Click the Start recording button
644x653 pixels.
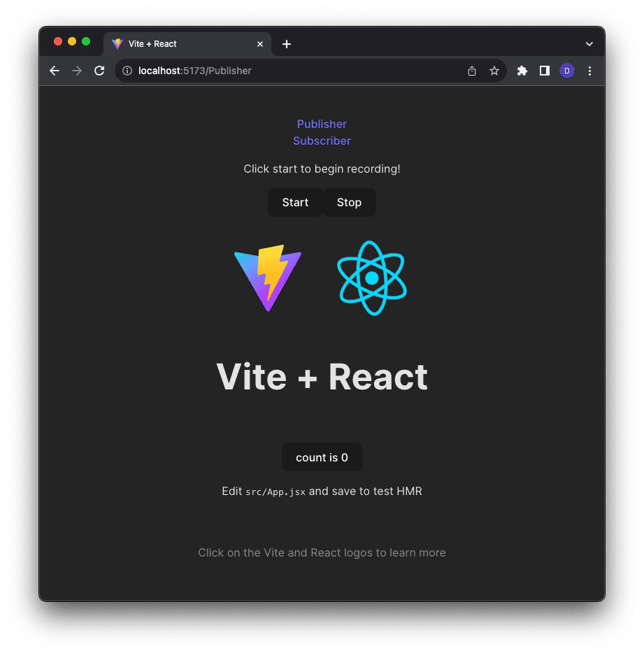295,202
